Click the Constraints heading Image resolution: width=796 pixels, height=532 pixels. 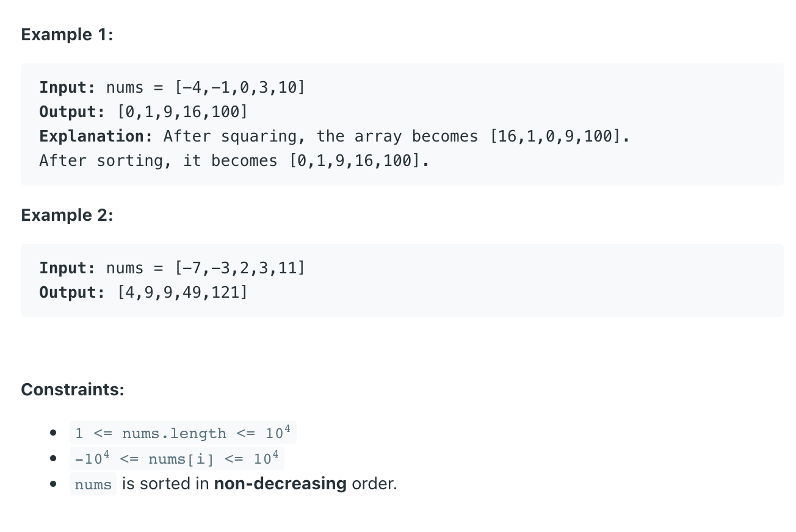tap(73, 389)
